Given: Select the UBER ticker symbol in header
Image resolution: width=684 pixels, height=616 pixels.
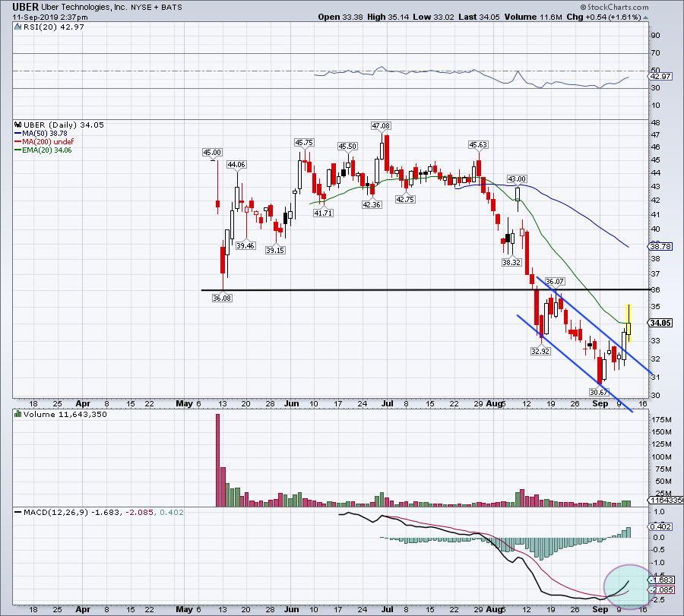Looking at the screenshot, I should point(25,7).
